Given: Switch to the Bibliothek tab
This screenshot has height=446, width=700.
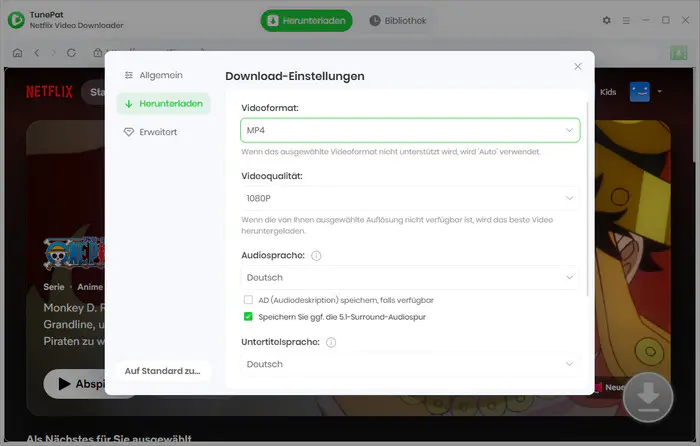Looking at the screenshot, I should tap(398, 21).
